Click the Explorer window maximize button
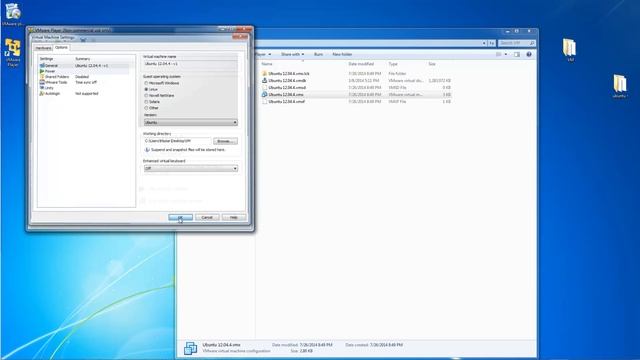Screen dimensions: 640x360 point(517,31)
